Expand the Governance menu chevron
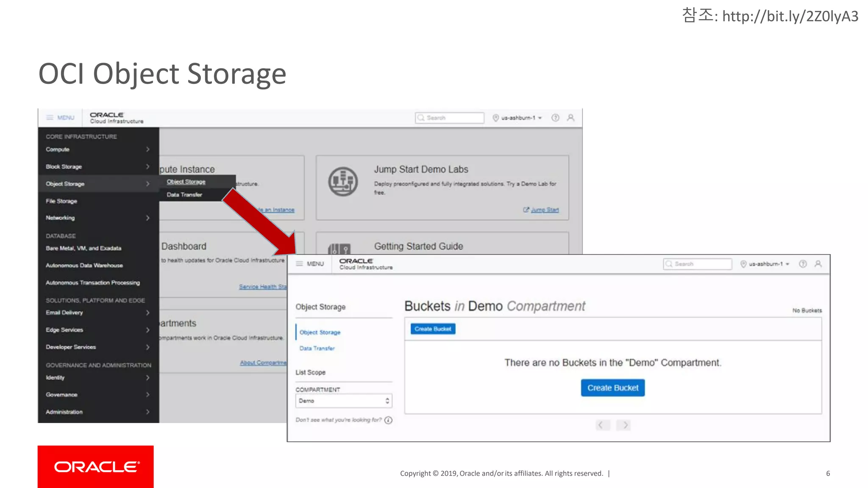 pos(147,394)
